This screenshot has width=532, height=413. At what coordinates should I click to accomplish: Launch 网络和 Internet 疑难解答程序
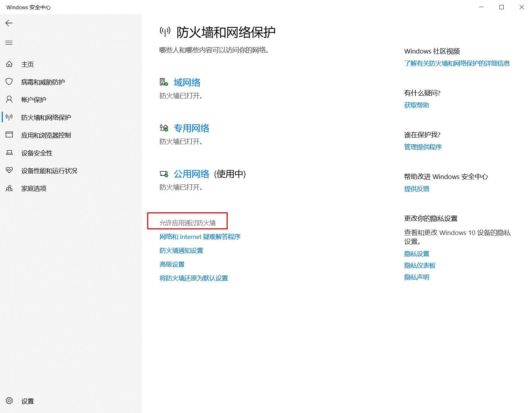200,236
